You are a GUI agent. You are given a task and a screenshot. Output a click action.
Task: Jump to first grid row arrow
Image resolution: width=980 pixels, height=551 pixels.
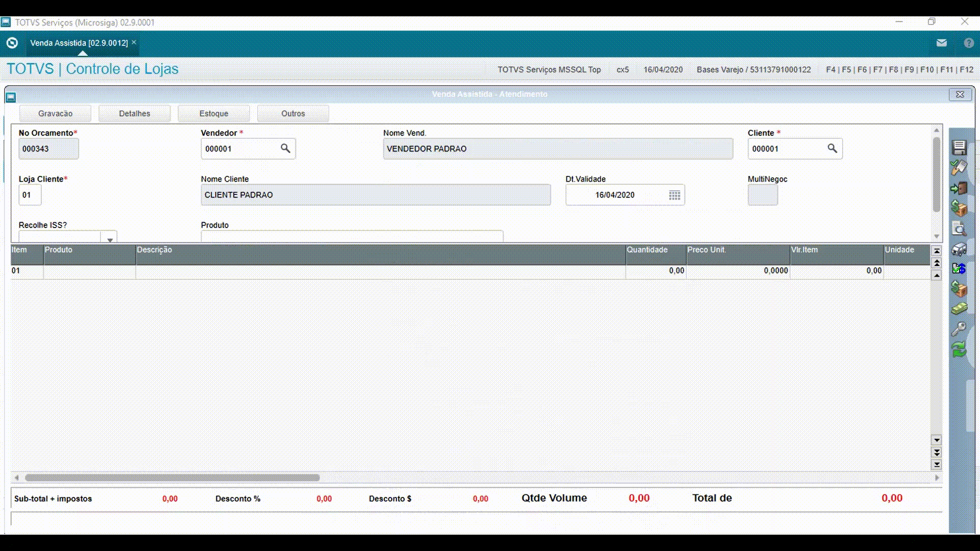tap(937, 251)
